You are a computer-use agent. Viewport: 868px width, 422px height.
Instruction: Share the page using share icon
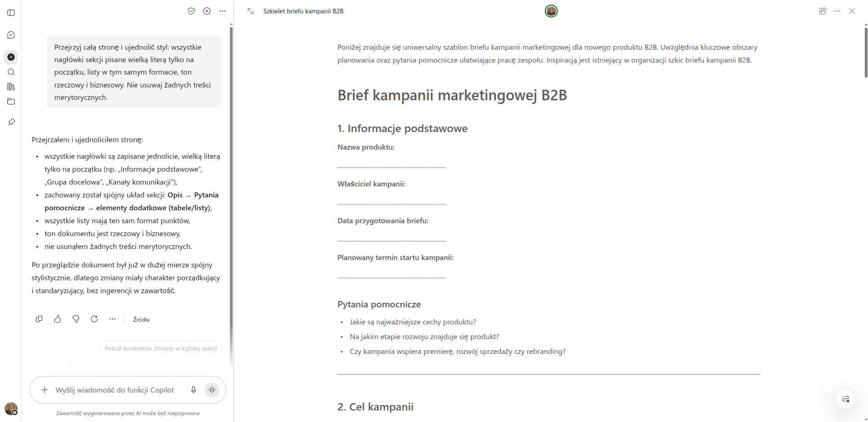pos(823,11)
